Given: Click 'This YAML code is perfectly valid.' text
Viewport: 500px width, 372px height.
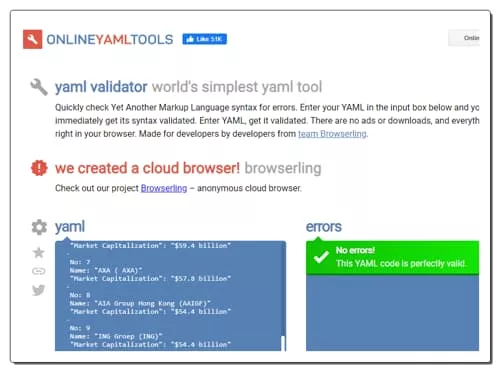Looking at the screenshot, I should pos(400,263).
